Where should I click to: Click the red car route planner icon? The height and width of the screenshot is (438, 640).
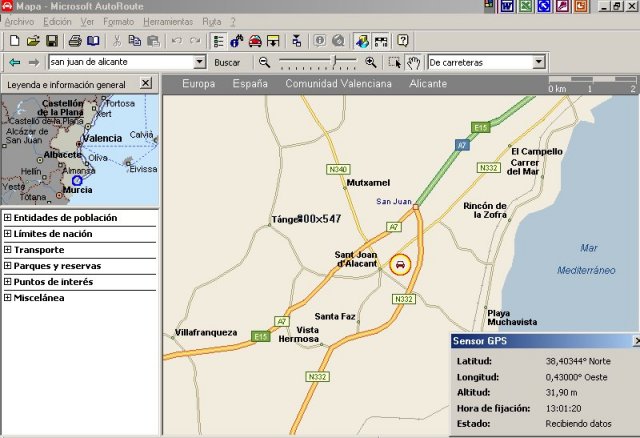(255, 41)
